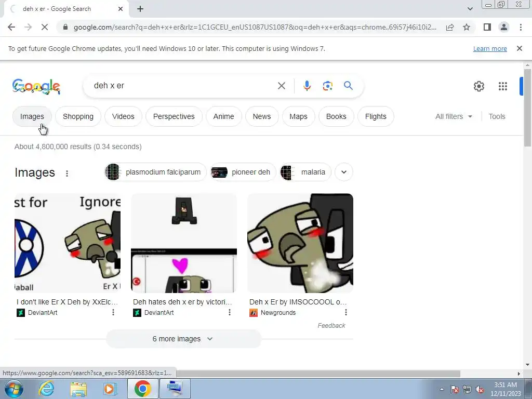Click Feedback link under images

click(331, 325)
